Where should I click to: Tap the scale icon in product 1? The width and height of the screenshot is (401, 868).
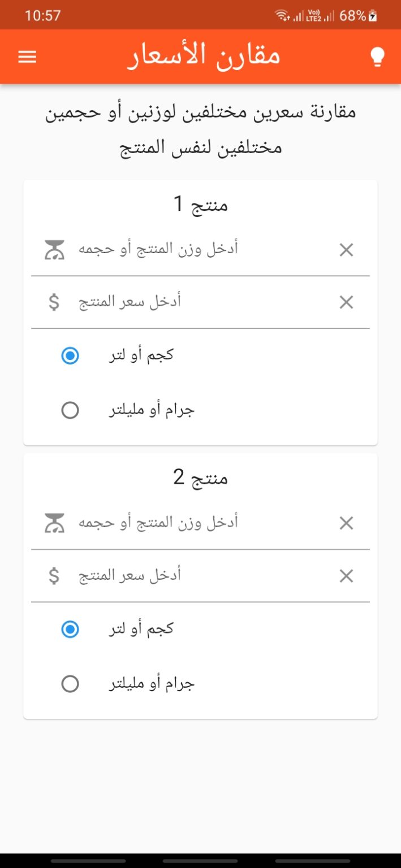55,250
